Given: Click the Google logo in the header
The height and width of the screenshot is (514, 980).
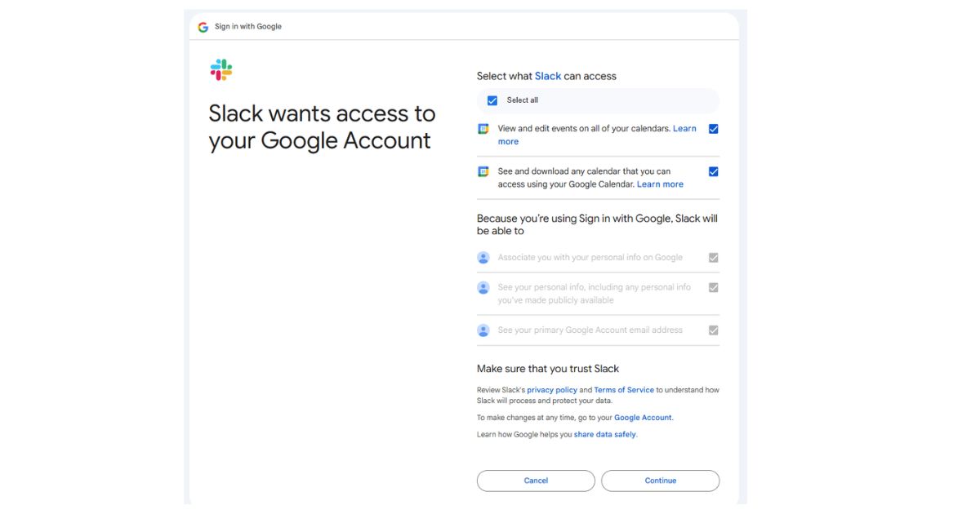Looking at the screenshot, I should 203,27.
